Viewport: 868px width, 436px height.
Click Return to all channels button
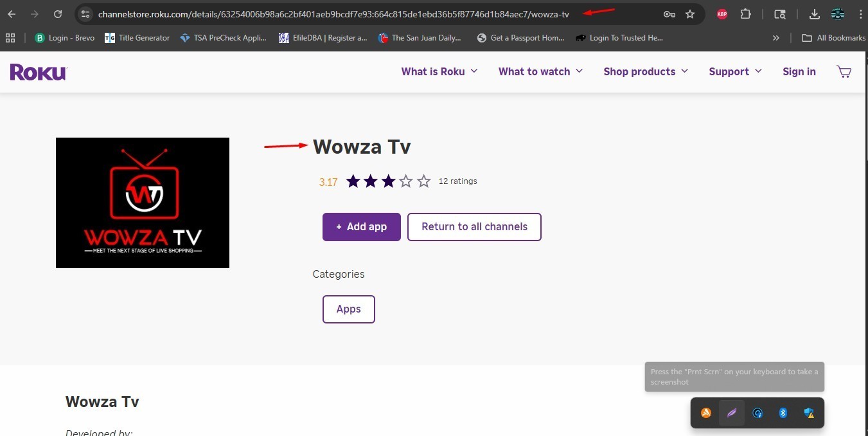(x=474, y=227)
